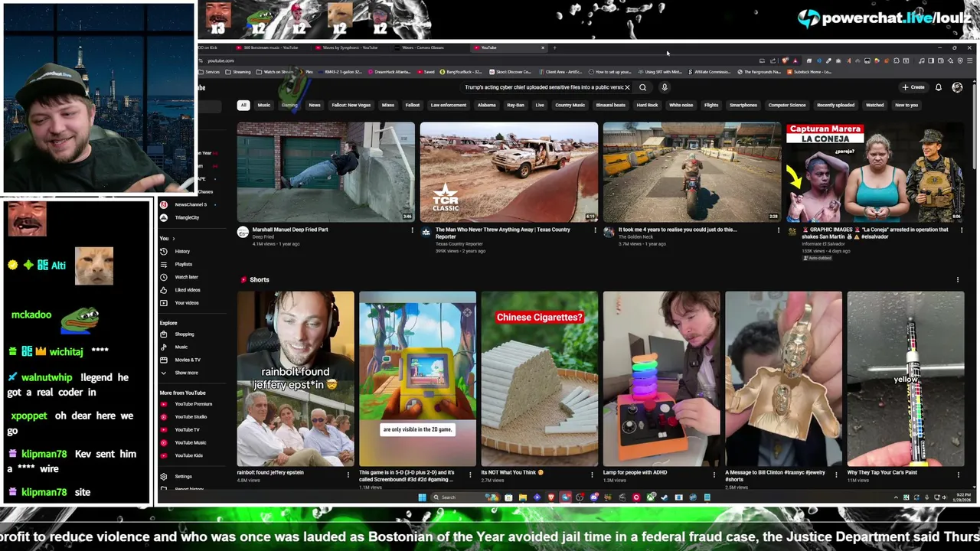Switch to Waves by Symphonic browser tab
Image resolution: width=980 pixels, height=551 pixels.
coord(348,47)
